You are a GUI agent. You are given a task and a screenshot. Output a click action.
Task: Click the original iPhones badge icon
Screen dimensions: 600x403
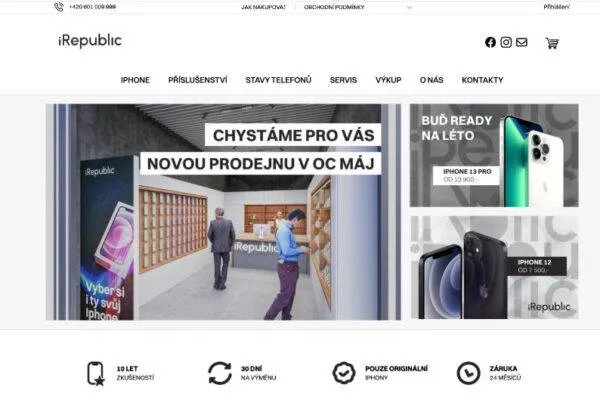pos(344,373)
